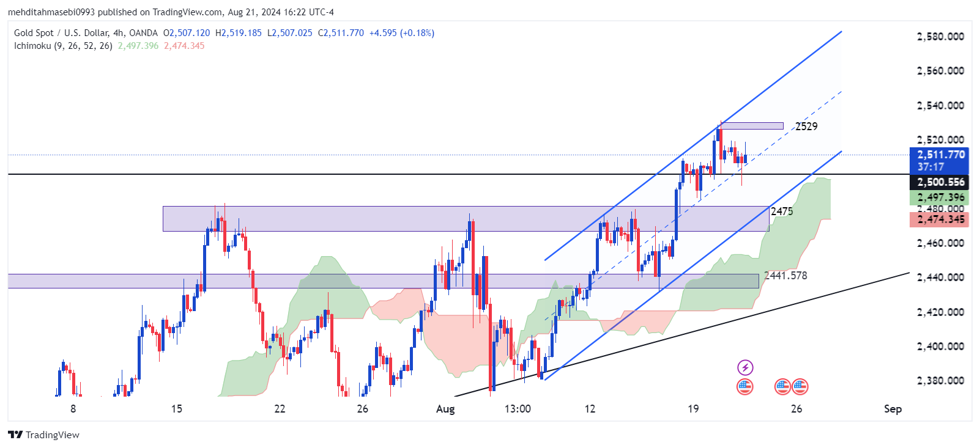
Task: Click the Sep label on the time axis
Action: click(x=893, y=409)
